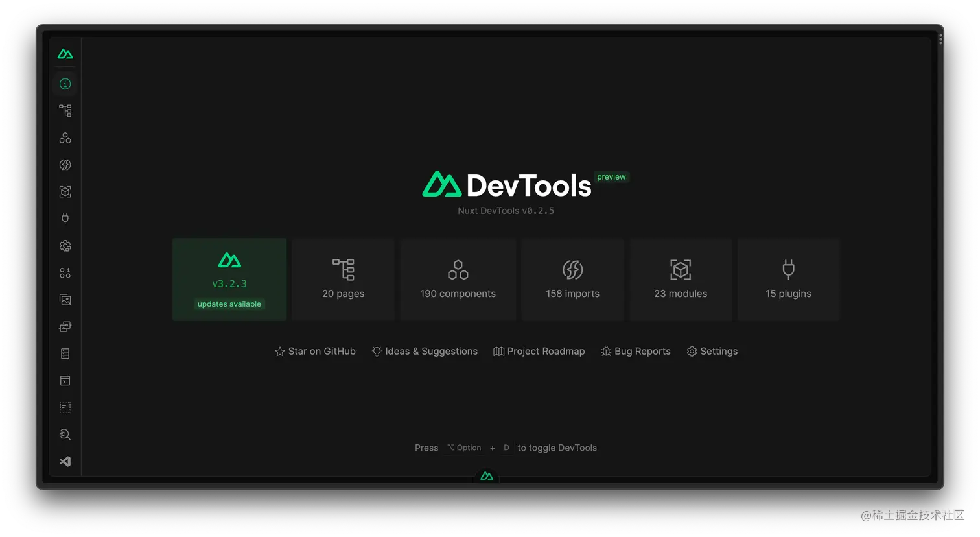Open the 20 pages card
The image size is (980, 537).
point(344,280)
